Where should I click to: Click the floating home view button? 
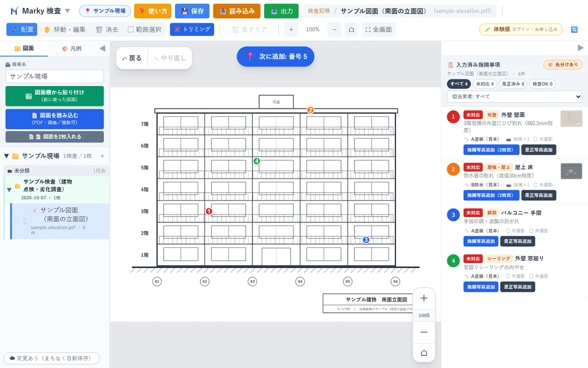click(424, 352)
